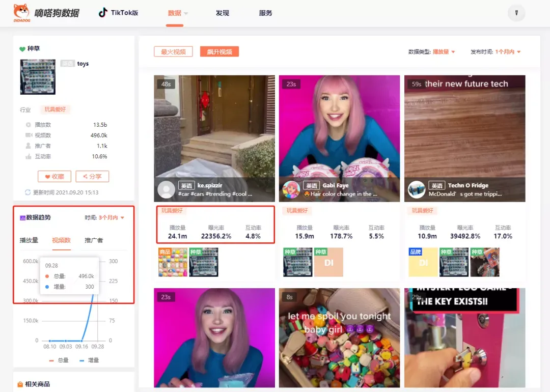
Task: Expand the 数据类型 播放量 dropdown
Action: (444, 51)
